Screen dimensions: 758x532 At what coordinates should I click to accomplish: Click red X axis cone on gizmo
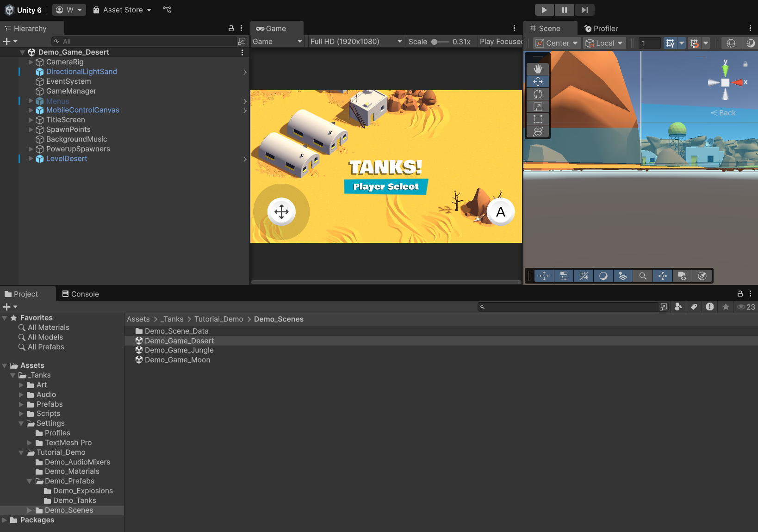coord(737,82)
